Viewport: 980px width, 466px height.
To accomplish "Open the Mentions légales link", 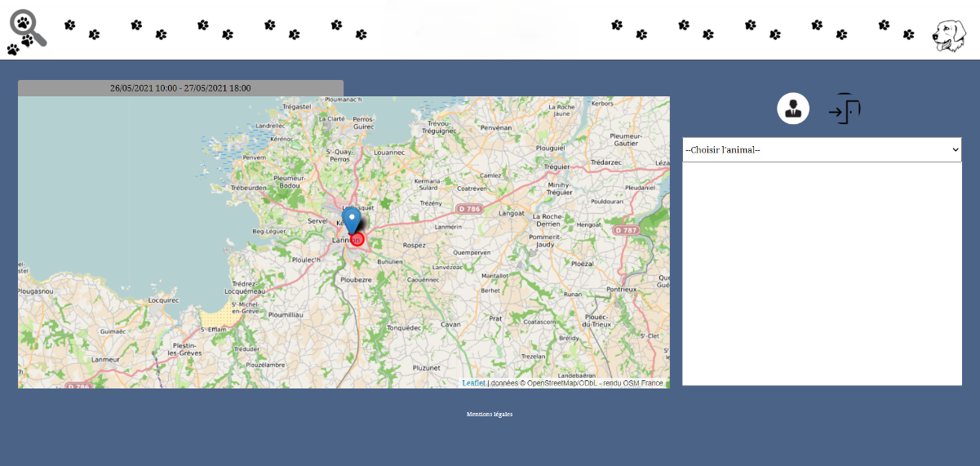I will click(490, 414).
